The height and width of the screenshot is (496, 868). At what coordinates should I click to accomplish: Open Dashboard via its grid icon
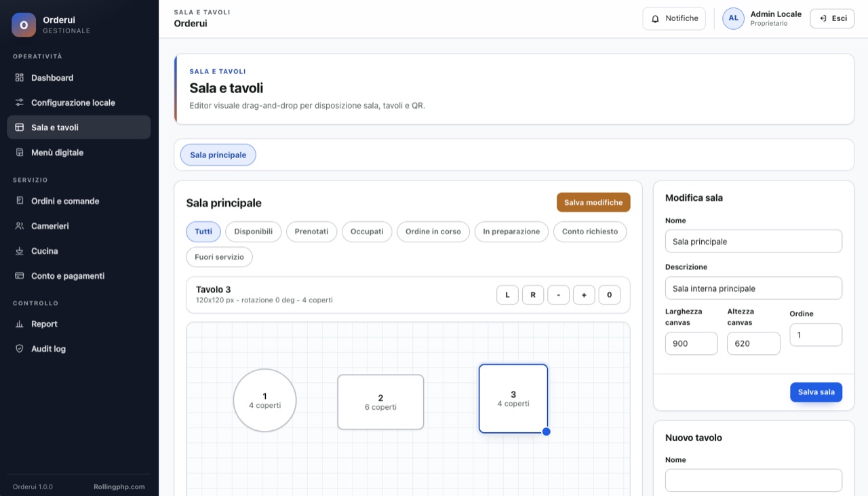point(20,78)
